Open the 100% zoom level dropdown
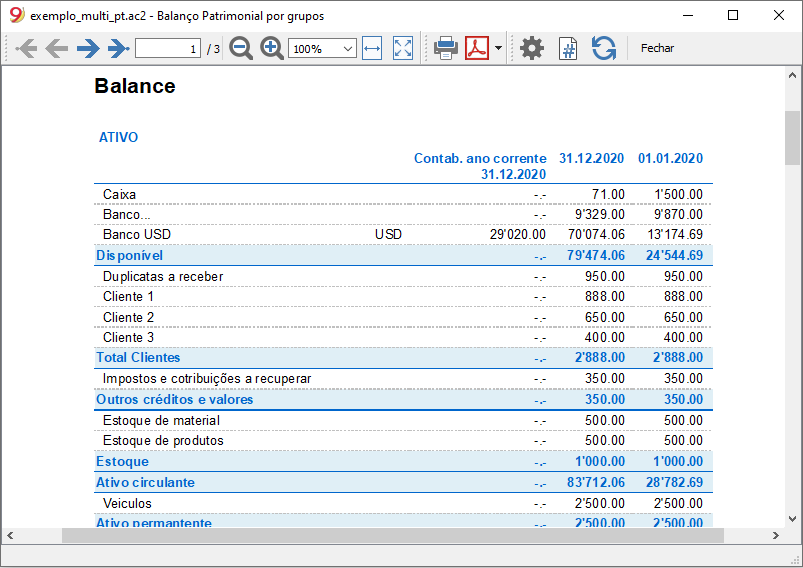 (x=322, y=49)
